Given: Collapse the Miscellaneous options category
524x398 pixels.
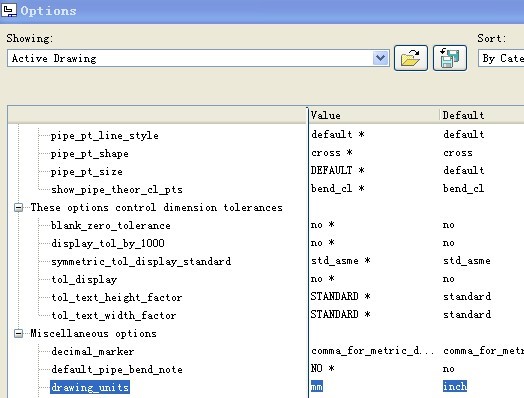Looking at the screenshot, I should (19, 334).
